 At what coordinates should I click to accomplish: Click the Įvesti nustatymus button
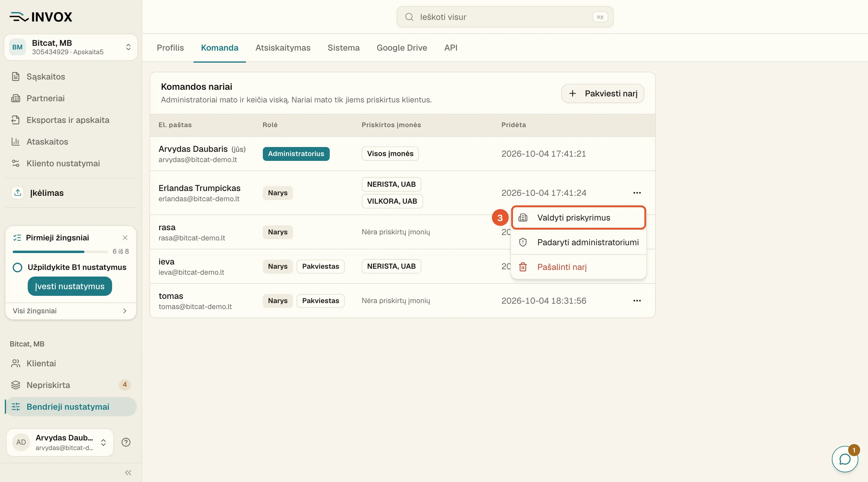[70, 286]
